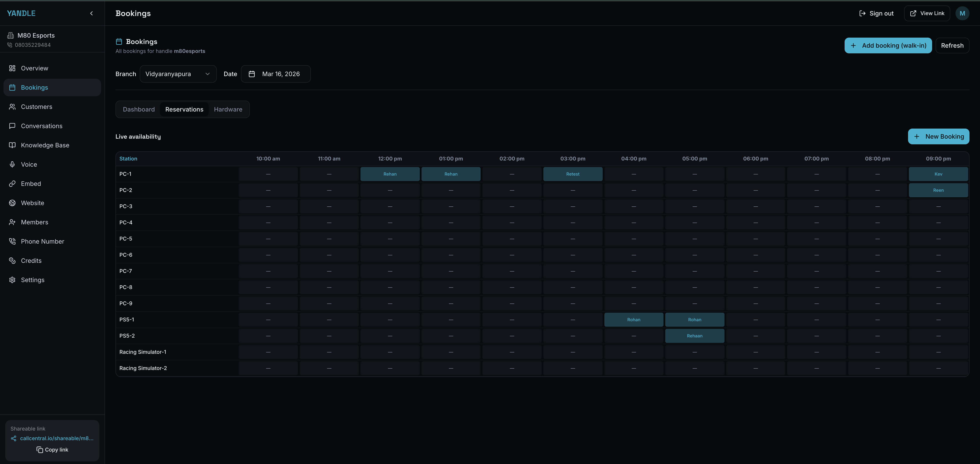Click Copy link in shareable panel
This screenshot has width=980, height=464.
coord(52,450)
